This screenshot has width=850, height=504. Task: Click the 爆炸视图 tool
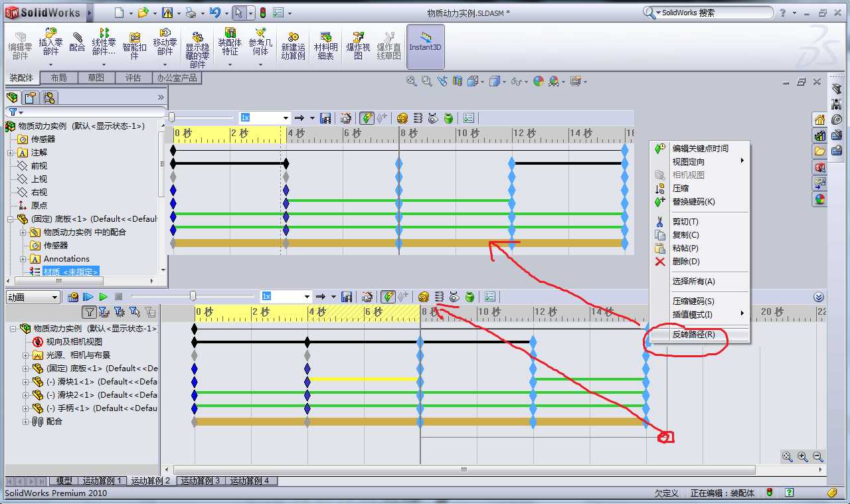[358, 45]
